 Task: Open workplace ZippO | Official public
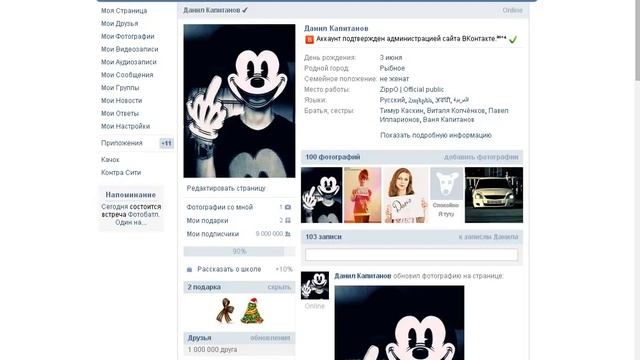tap(411, 89)
